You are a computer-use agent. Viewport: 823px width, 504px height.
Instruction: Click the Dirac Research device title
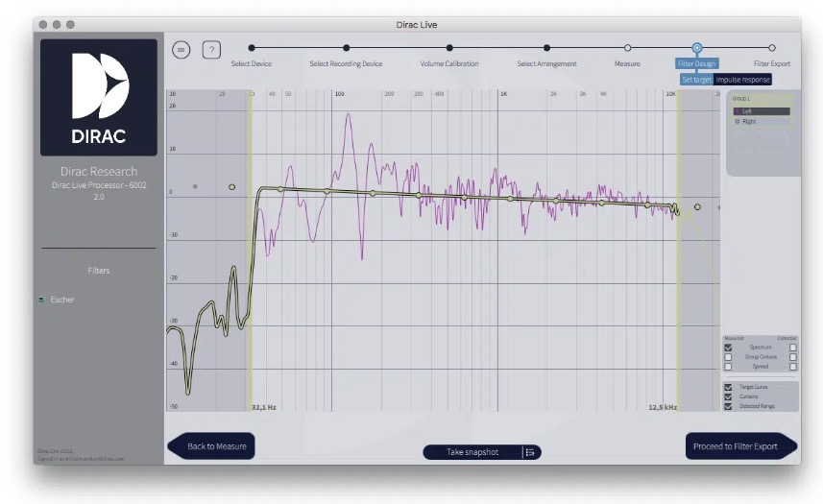pos(99,172)
